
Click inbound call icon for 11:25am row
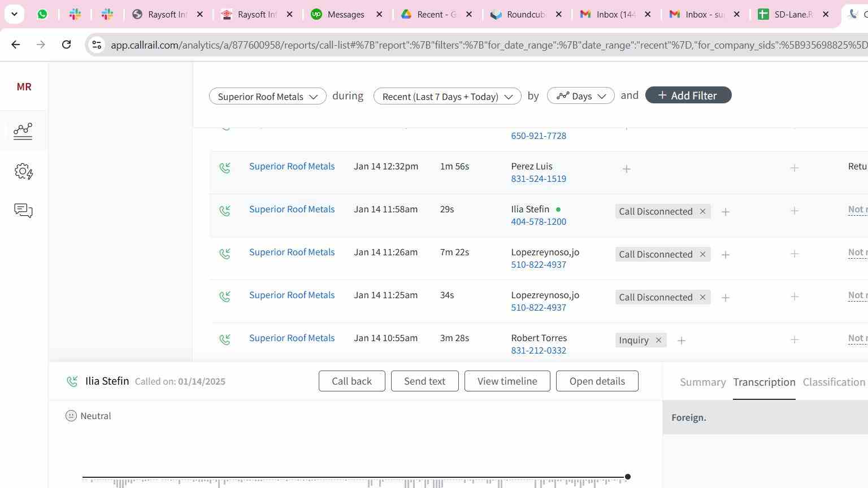pyautogui.click(x=225, y=297)
